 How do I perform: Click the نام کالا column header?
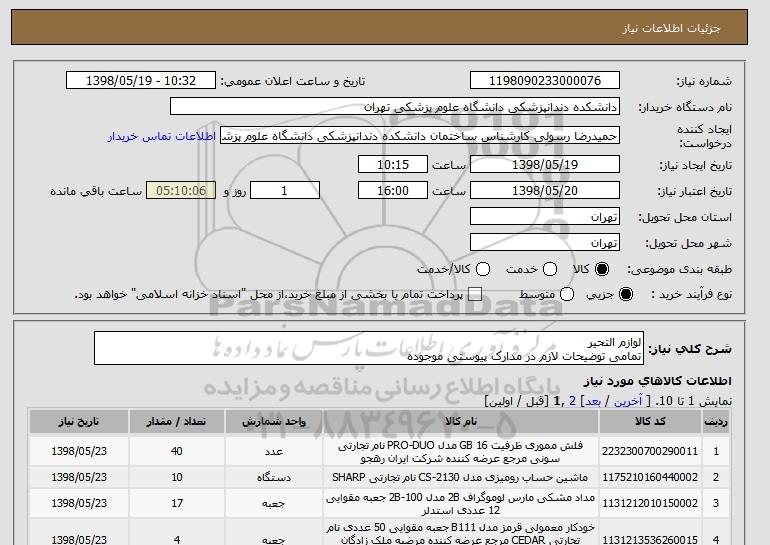461,422
